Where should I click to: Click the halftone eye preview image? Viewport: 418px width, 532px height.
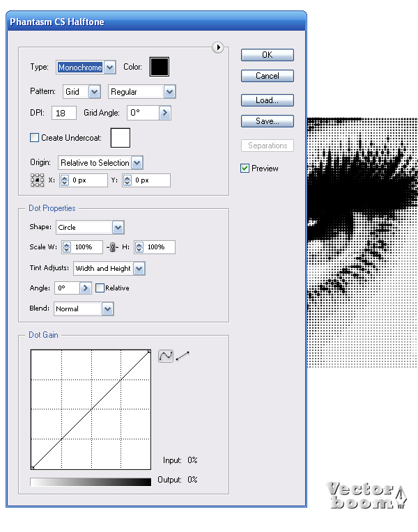click(362, 242)
